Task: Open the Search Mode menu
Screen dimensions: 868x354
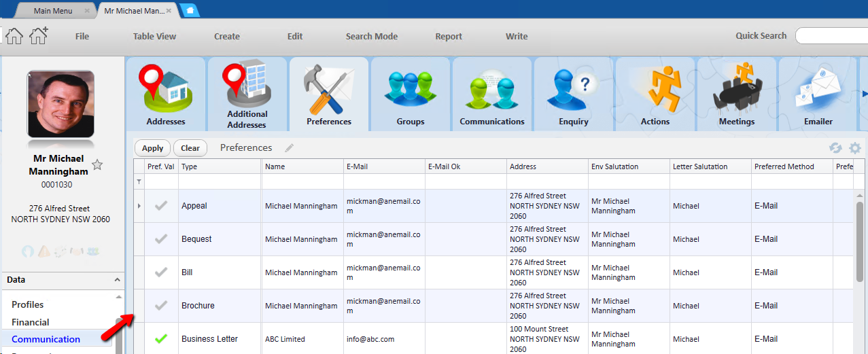Action: 372,37
